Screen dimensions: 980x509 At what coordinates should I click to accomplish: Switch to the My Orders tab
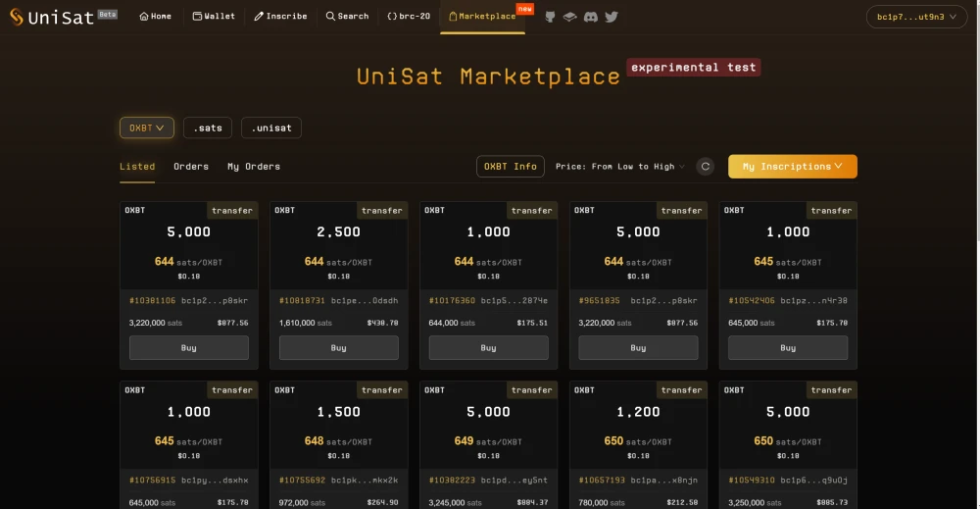point(254,167)
